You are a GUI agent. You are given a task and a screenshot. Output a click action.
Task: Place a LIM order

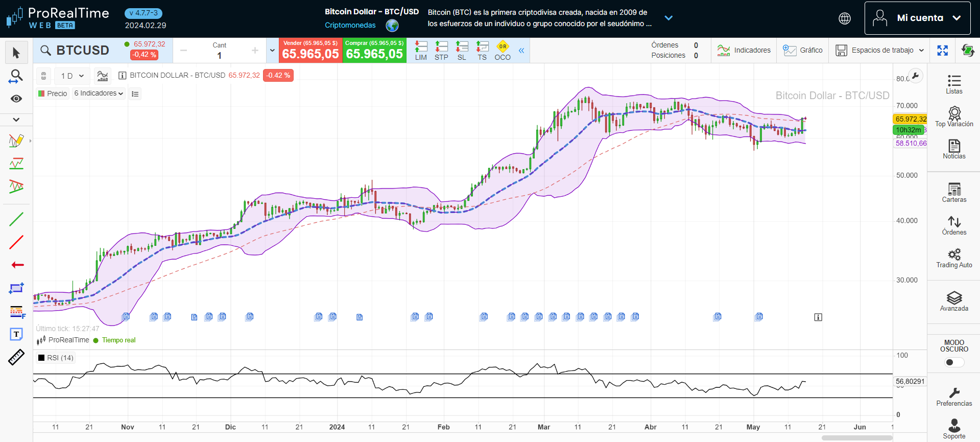click(x=421, y=51)
